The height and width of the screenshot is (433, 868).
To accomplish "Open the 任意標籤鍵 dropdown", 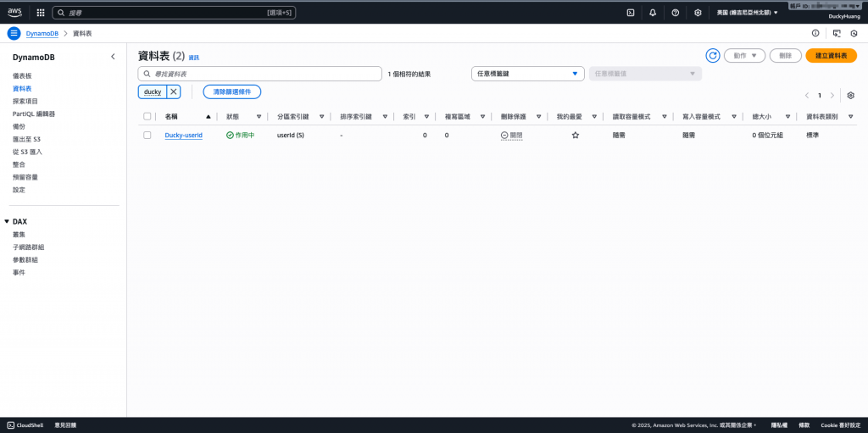I will pos(527,74).
